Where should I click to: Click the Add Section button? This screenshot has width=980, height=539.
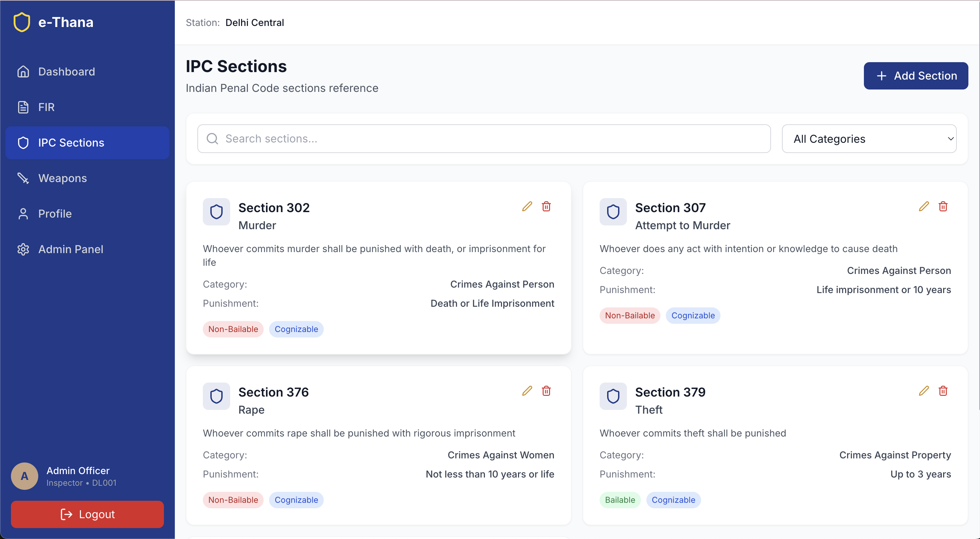pos(916,76)
